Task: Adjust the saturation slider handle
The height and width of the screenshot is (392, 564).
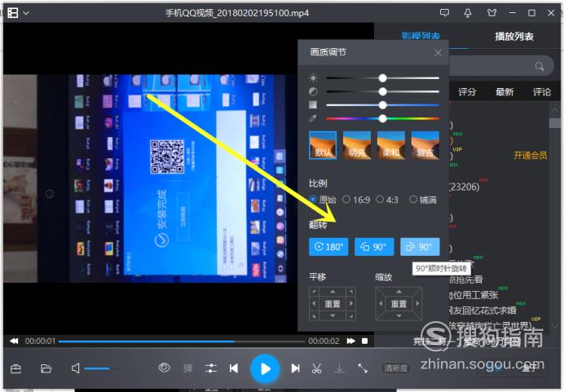Action: click(383, 105)
